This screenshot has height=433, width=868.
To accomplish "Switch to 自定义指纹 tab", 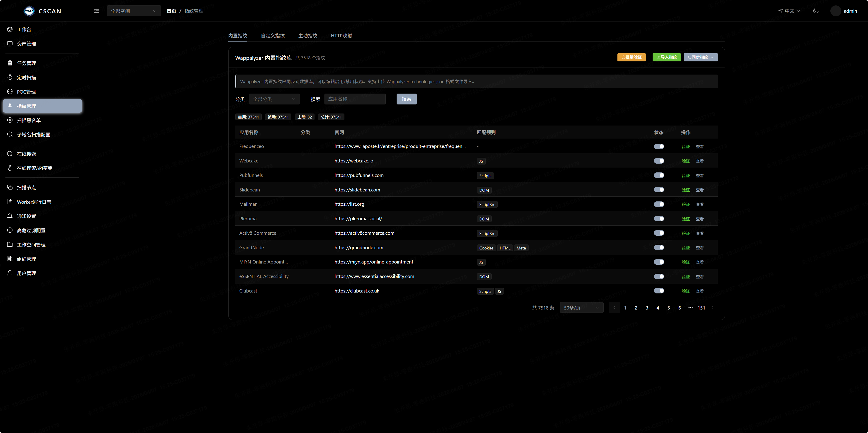I will coord(273,36).
